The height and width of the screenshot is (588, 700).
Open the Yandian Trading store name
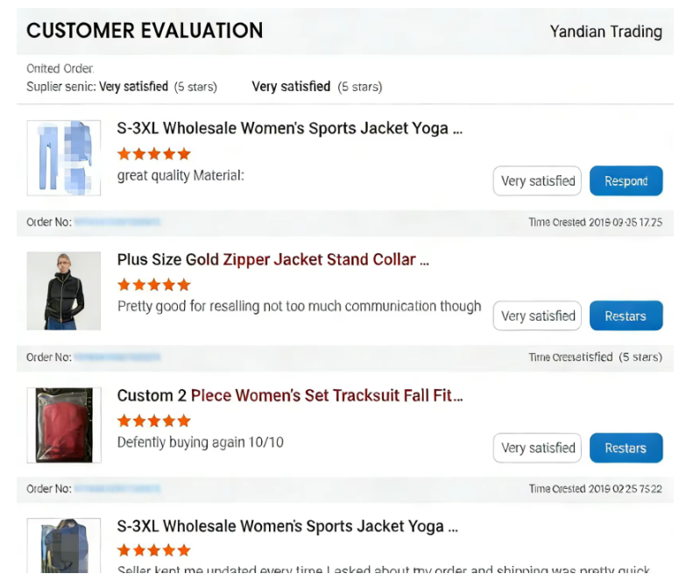pos(605,32)
